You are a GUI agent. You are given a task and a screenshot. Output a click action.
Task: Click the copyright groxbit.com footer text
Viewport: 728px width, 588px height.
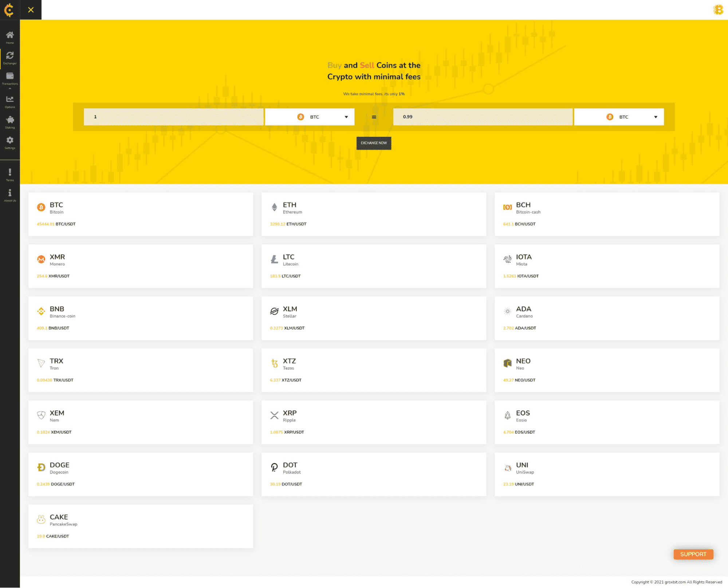point(676,582)
